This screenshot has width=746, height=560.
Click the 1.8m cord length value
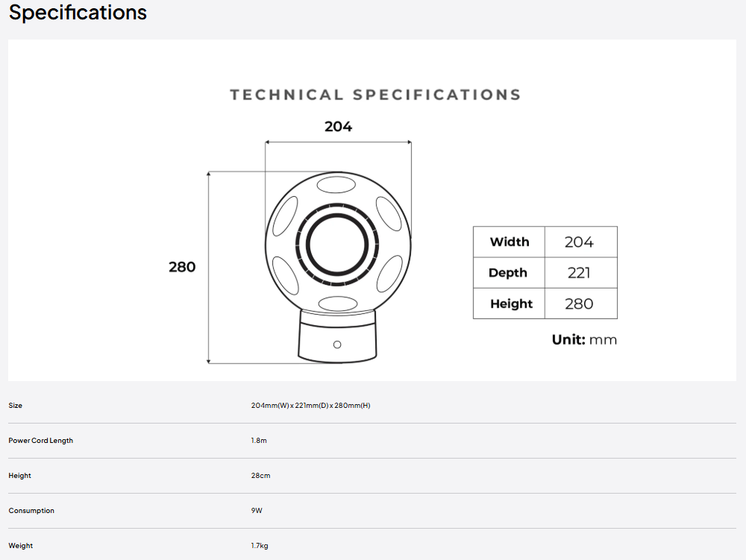coord(259,441)
